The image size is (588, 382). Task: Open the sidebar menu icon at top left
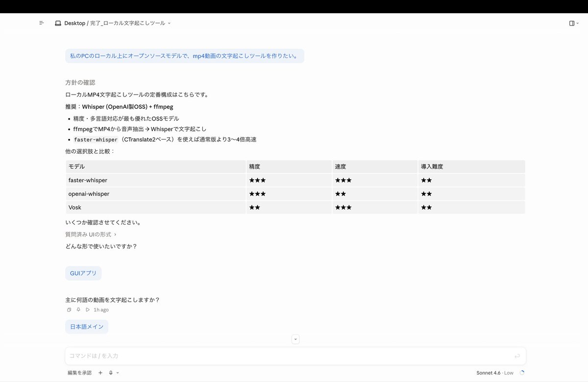click(x=42, y=23)
